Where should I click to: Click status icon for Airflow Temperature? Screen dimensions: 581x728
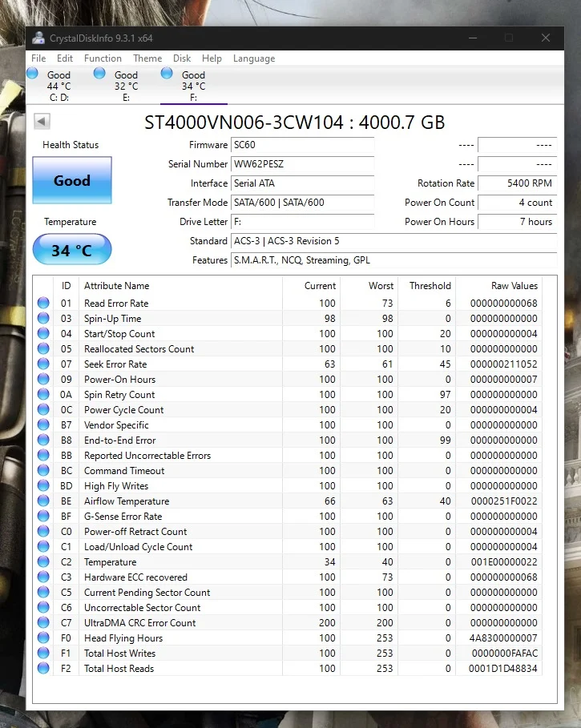click(43, 501)
